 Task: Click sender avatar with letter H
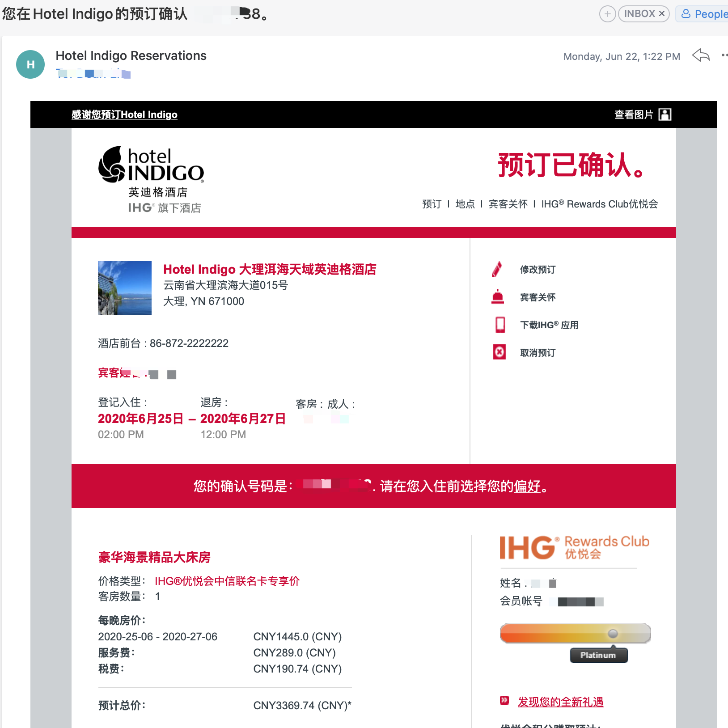click(30, 64)
